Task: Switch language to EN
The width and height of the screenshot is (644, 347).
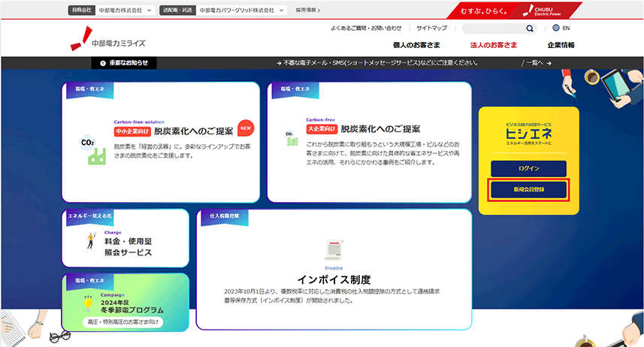Action: coord(566,29)
